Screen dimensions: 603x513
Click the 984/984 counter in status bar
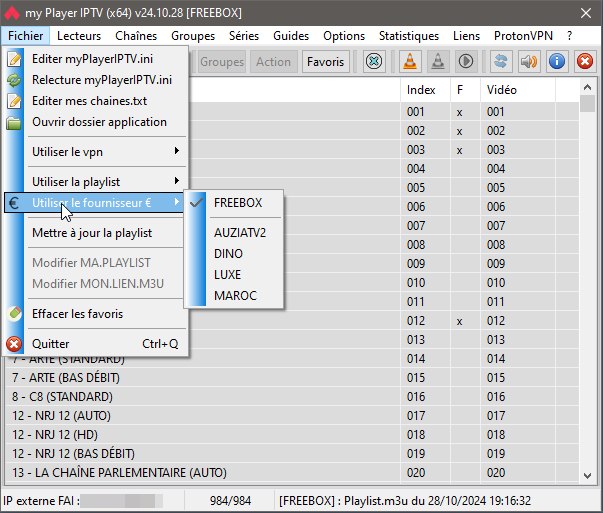(230, 501)
